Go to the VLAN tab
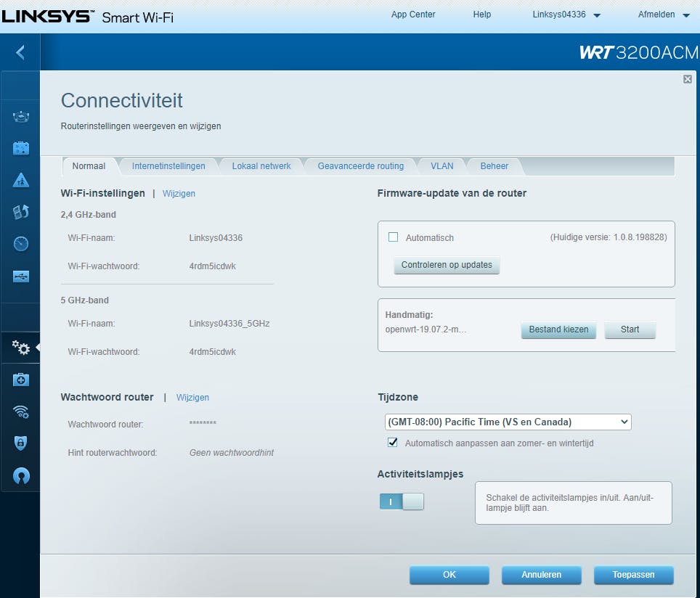700x598 pixels. (442, 166)
